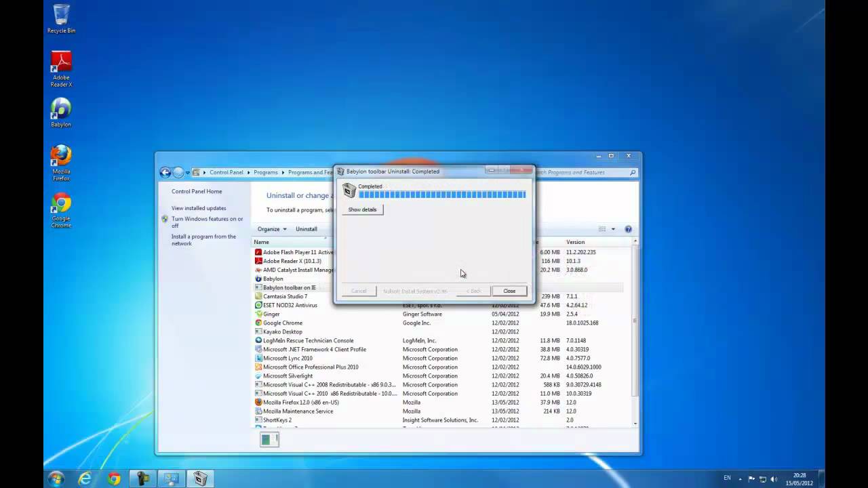Viewport: 868px width, 488px height.
Task: Click the Action Center flag tray icon
Action: (x=751, y=479)
